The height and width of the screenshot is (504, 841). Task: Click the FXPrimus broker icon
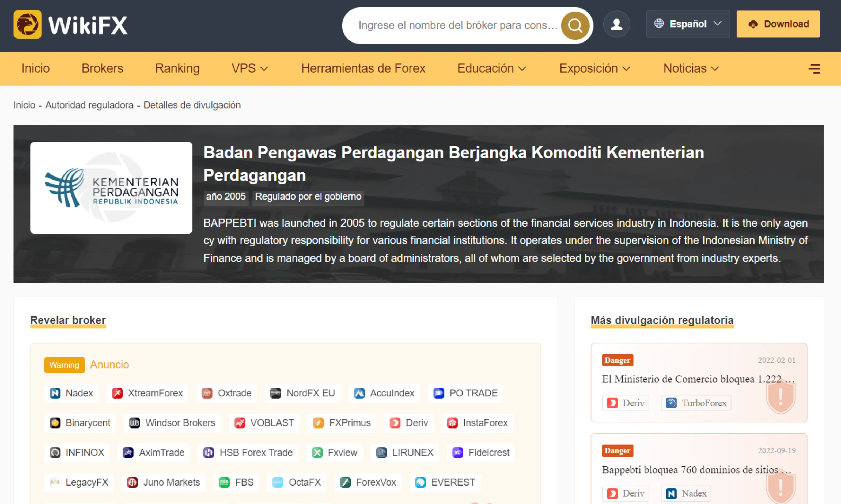click(319, 423)
